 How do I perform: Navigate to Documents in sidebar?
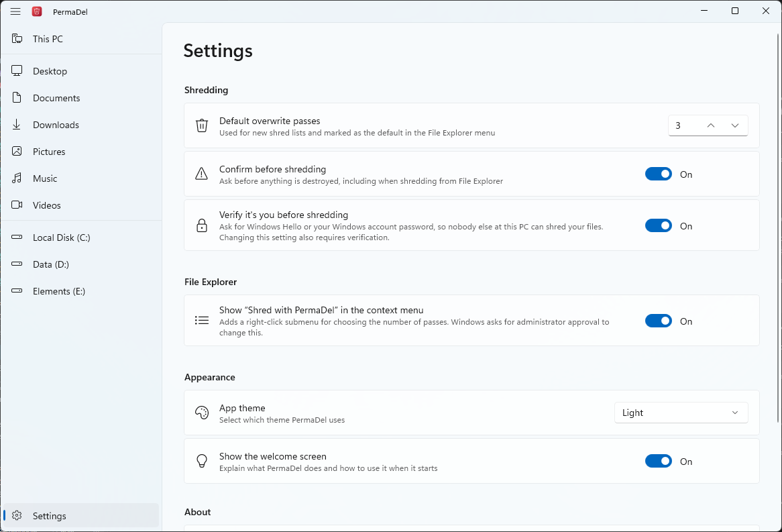81,98
